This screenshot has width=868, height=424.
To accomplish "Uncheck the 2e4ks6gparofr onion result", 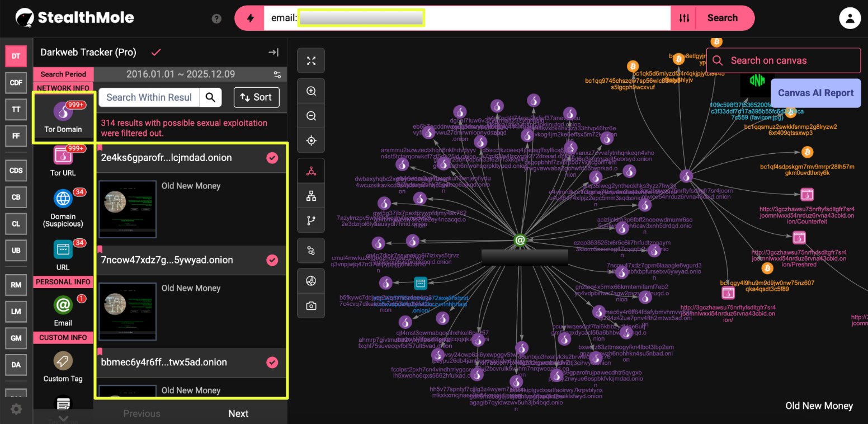I will pos(272,158).
